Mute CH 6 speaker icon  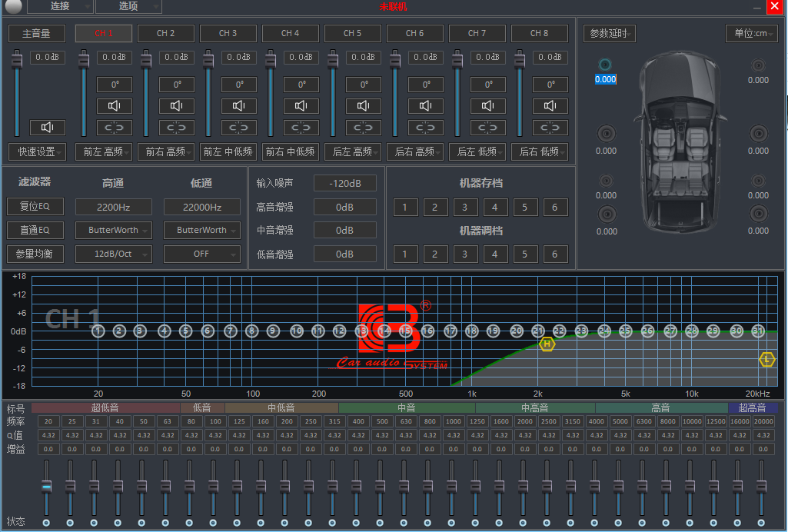coord(426,105)
